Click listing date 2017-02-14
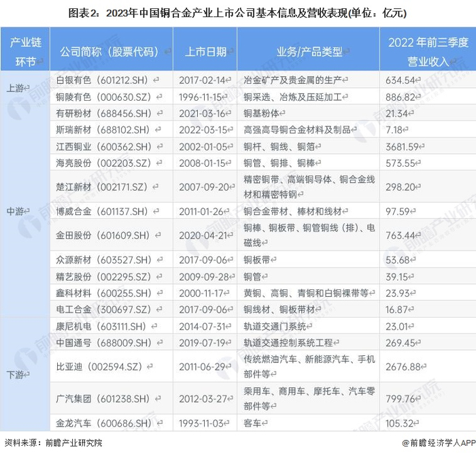 tap(202, 80)
